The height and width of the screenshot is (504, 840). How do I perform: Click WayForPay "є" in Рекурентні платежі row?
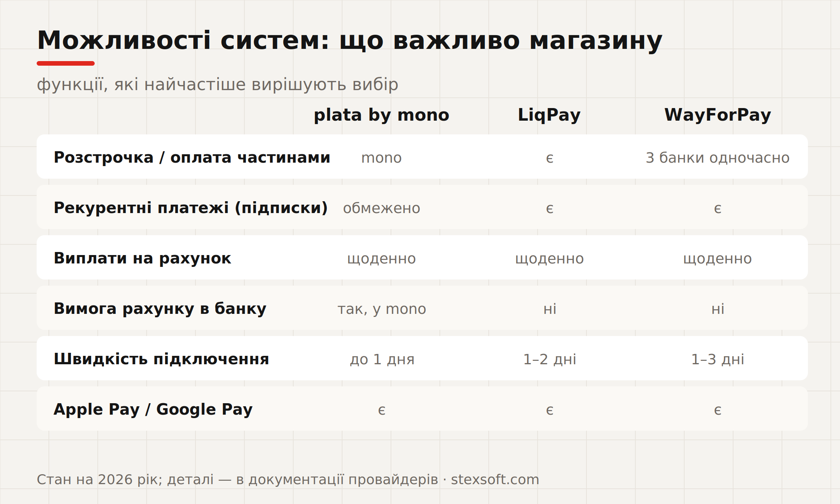click(x=718, y=208)
